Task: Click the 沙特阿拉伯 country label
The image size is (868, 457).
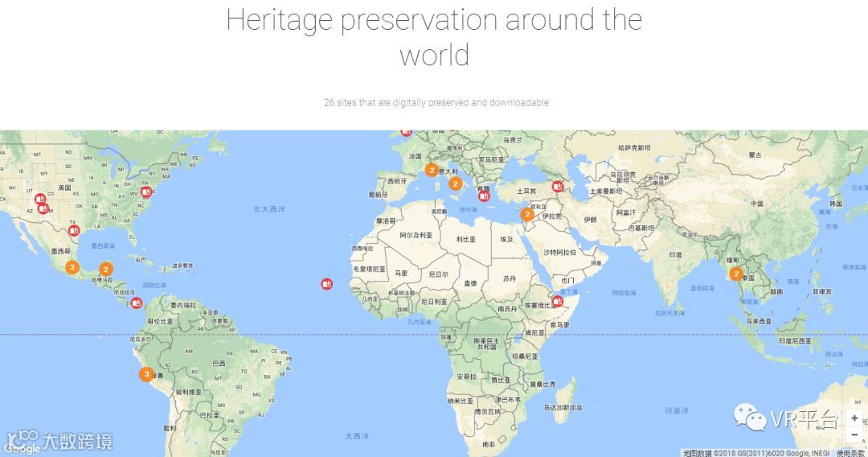Action: pyautogui.click(x=559, y=252)
